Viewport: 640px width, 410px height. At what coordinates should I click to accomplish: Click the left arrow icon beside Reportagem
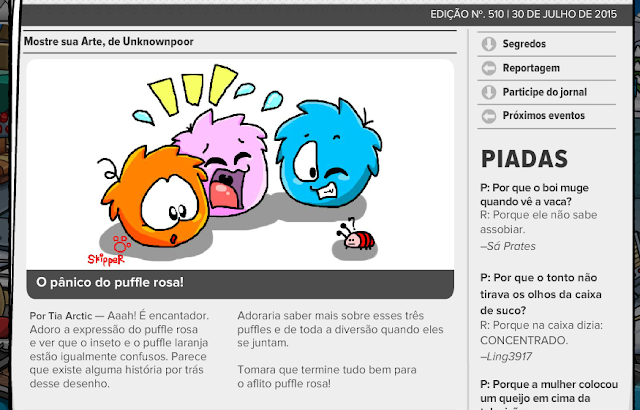click(x=489, y=68)
